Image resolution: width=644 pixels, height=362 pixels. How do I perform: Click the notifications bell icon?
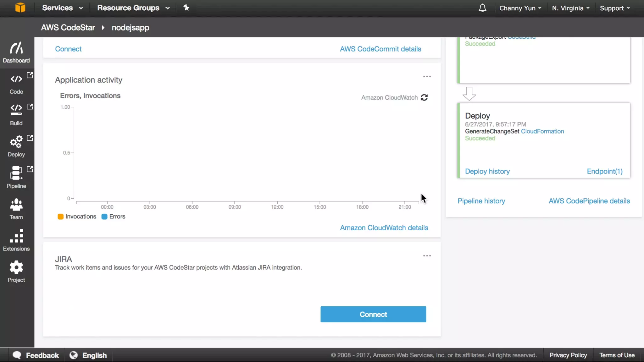(482, 8)
